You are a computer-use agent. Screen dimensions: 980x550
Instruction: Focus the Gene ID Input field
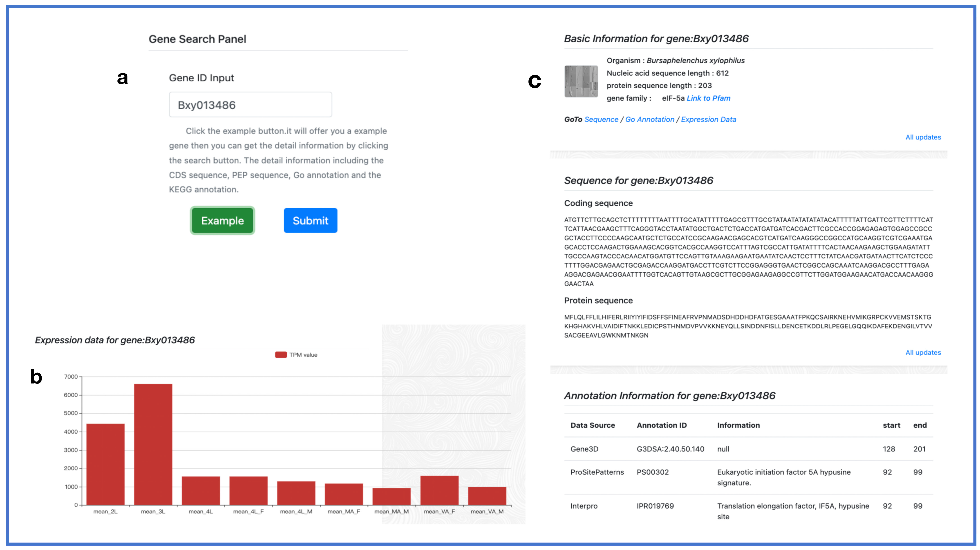click(x=250, y=105)
